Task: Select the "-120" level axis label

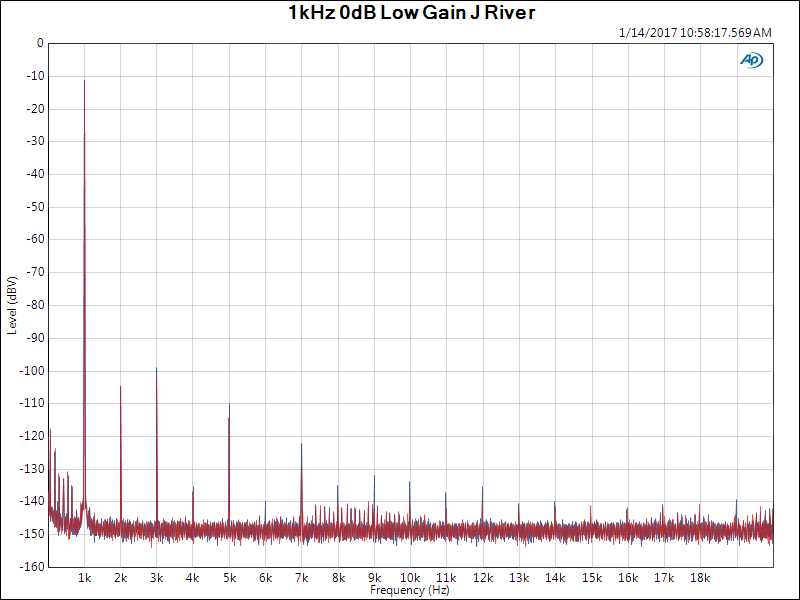Action: [32, 436]
